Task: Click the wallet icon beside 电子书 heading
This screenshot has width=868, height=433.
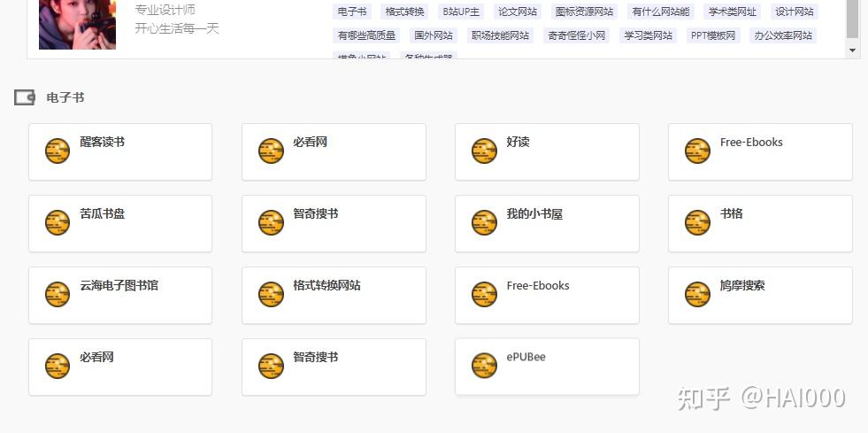Action: 25,97
